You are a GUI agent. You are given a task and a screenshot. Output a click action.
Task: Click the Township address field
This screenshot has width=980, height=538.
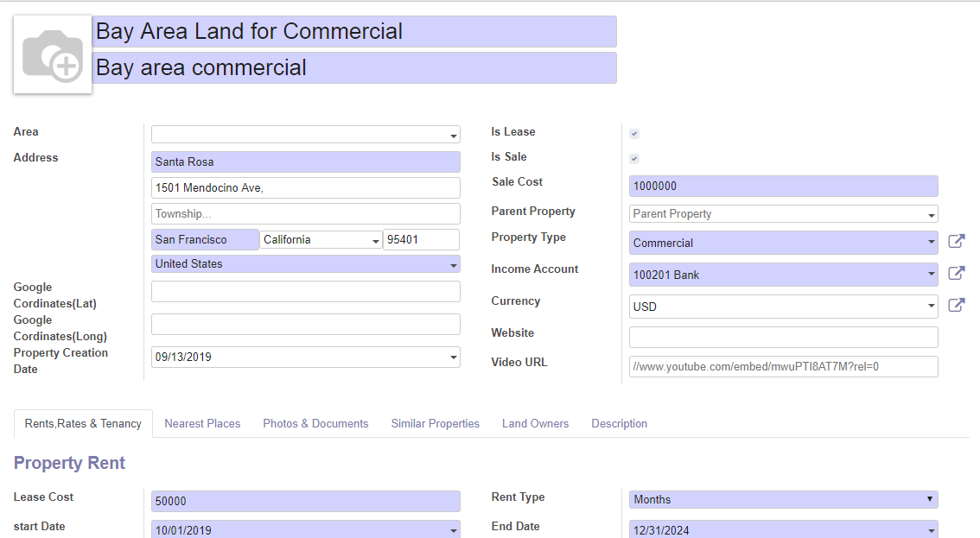point(306,213)
